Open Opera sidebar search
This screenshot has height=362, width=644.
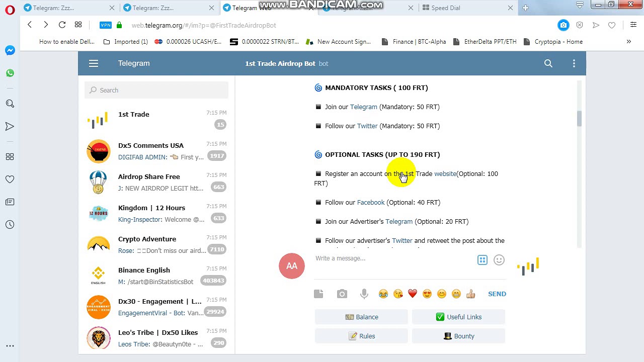click(x=10, y=104)
